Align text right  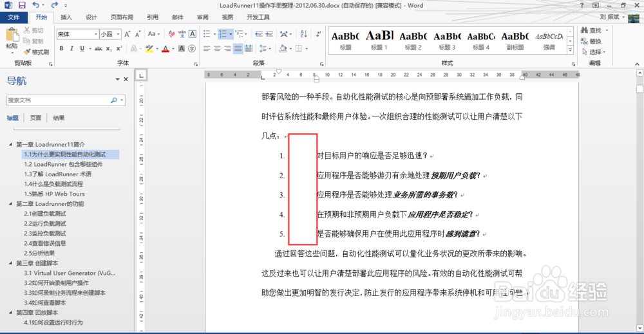point(227,49)
